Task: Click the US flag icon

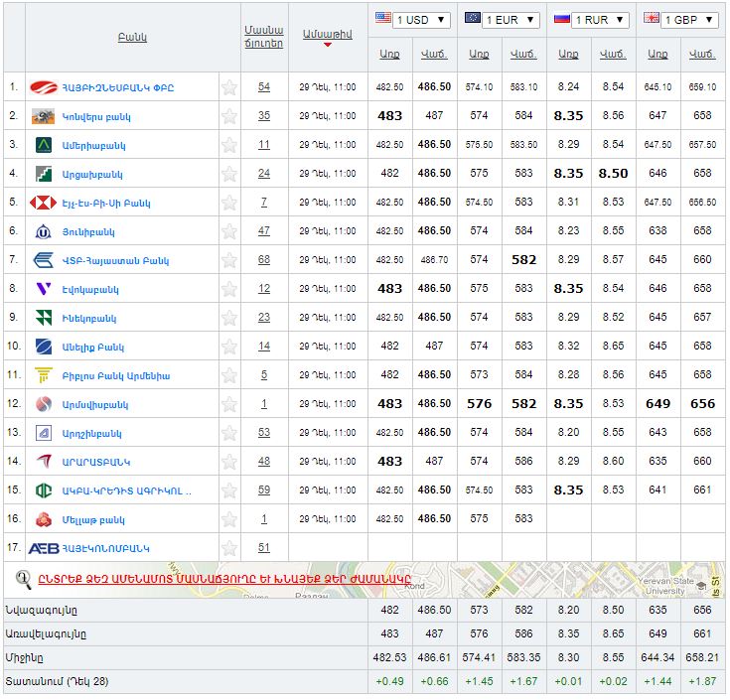Action: click(x=382, y=18)
